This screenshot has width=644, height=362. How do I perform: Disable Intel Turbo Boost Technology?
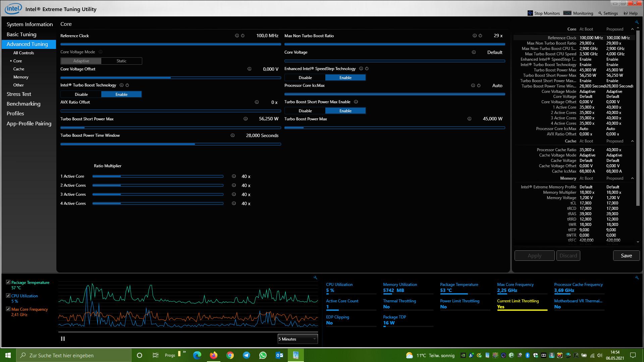(x=81, y=95)
